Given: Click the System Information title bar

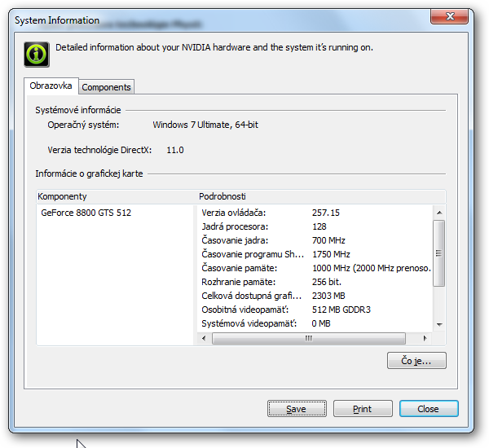Looking at the screenshot, I should [218, 20].
